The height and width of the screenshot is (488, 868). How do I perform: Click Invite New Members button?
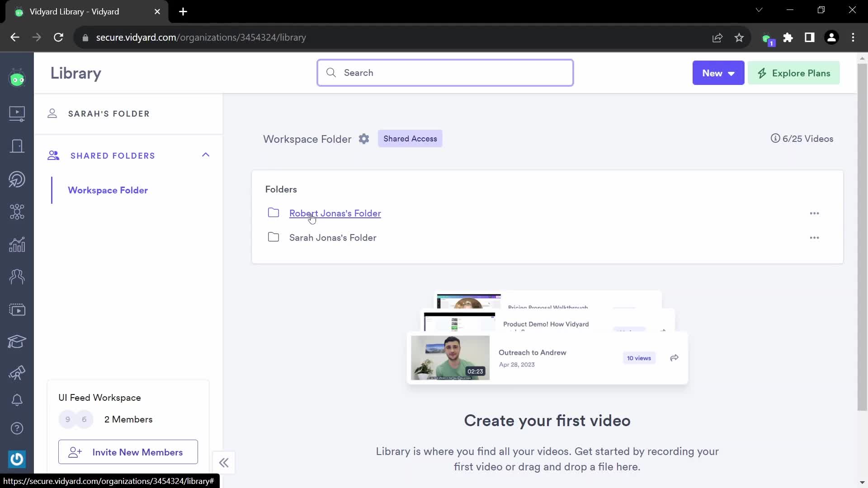pyautogui.click(x=128, y=452)
